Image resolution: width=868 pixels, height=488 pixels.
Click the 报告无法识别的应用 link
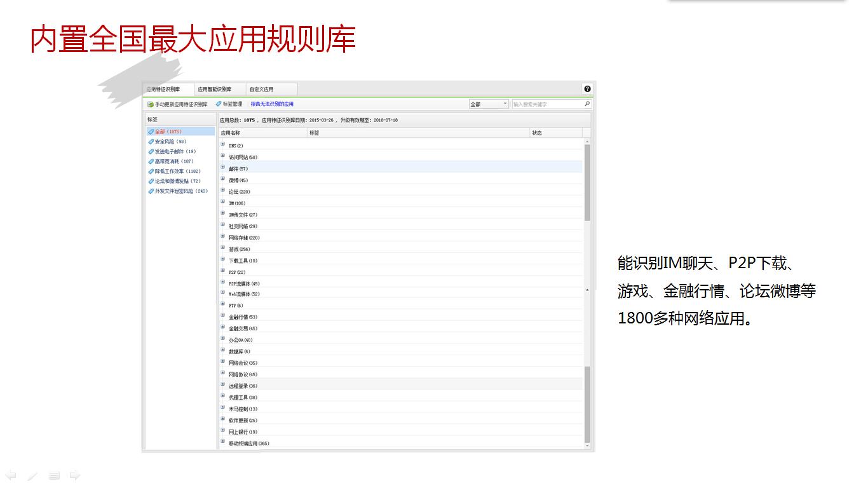[272, 104]
